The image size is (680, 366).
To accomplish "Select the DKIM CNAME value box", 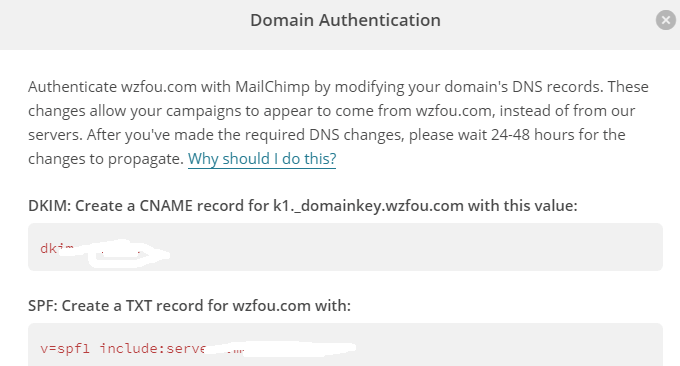I will coord(345,247).
